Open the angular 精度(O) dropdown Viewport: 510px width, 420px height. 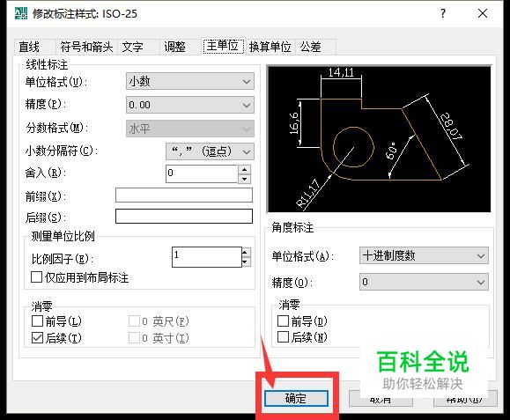coord(424,282)
